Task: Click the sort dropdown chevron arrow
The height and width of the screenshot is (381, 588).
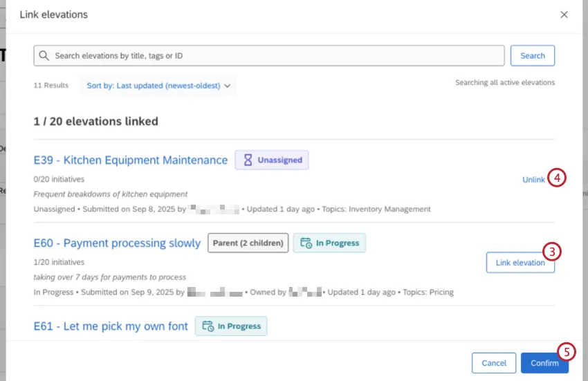Action: [228, 86]
